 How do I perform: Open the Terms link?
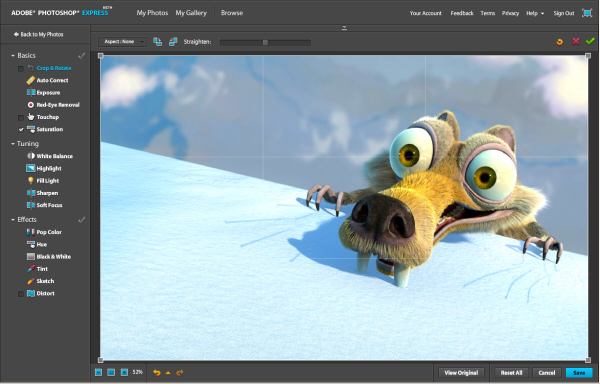(x=488, y=13)
